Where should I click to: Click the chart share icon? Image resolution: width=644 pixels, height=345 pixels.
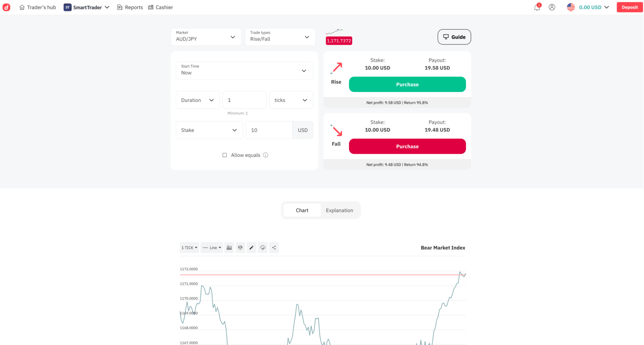tap(274, 248)
